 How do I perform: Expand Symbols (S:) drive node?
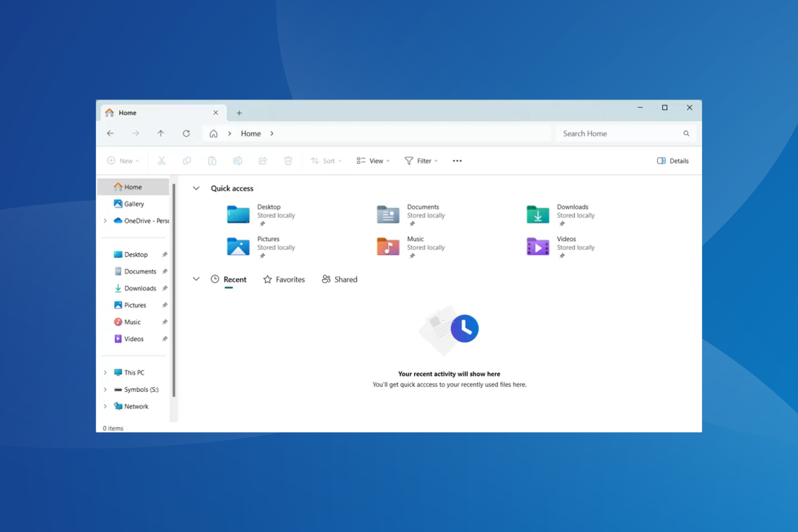point(105,389)
